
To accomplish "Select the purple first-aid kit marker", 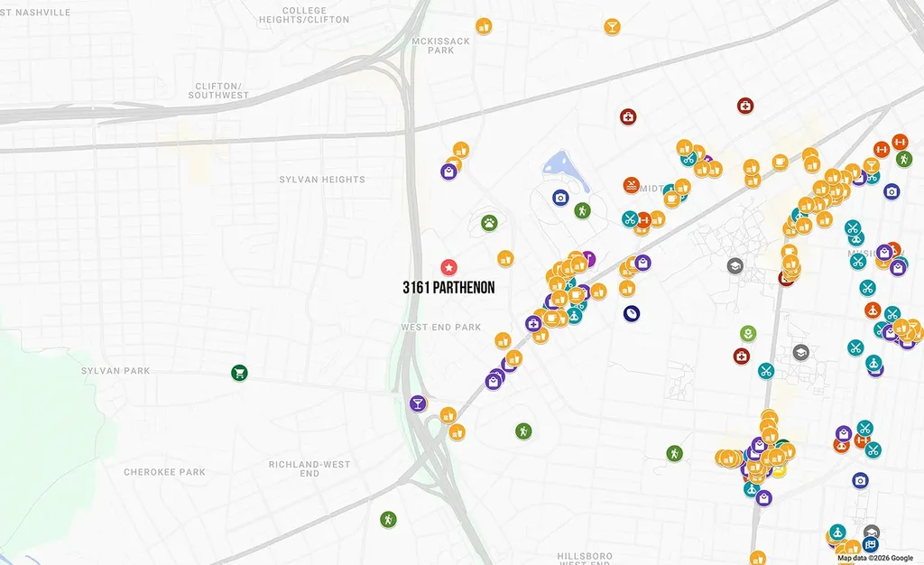I will pyautogui.click(x=533, y=323).
